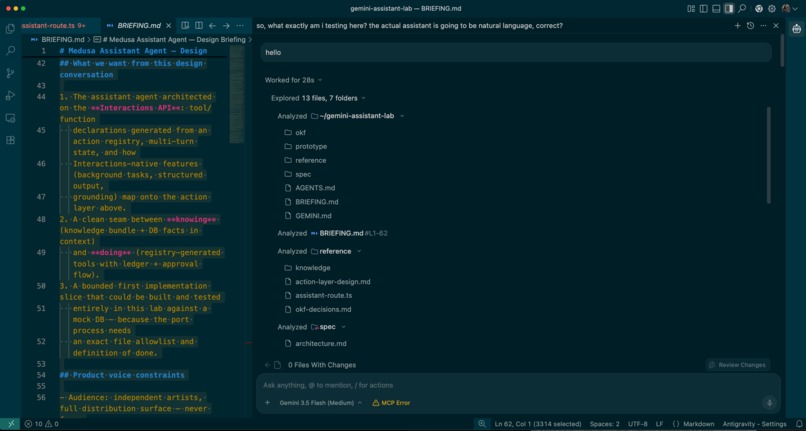
Task: Click the hello user message bubble
Action: [x=516, y=52]
